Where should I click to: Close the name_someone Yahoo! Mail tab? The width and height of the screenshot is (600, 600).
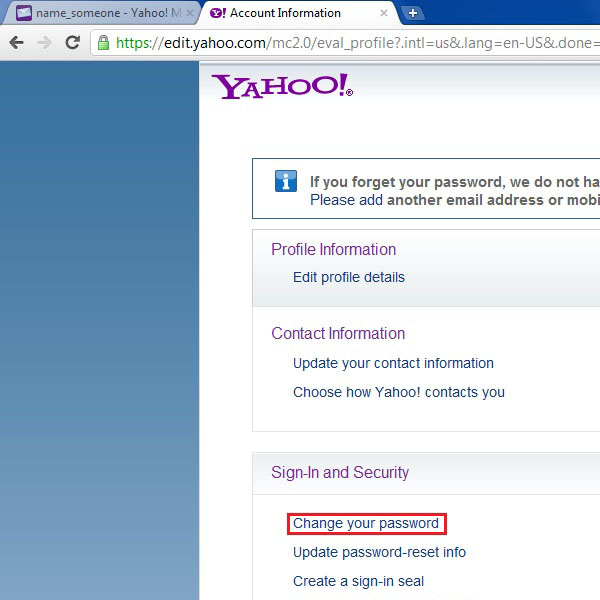point(189,13)
